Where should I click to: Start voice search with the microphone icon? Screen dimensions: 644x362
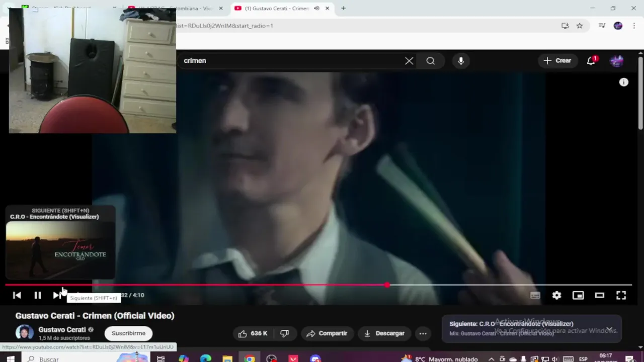coord(461,61)
